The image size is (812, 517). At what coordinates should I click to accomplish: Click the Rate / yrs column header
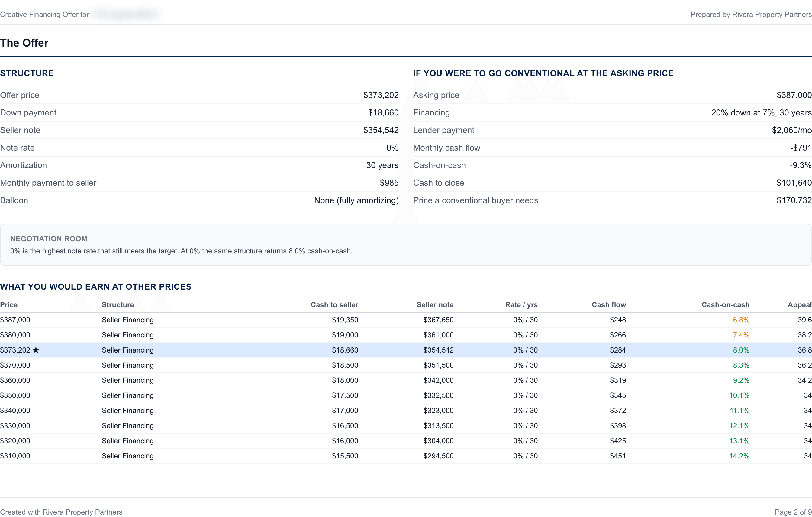(x=521, y=305)
